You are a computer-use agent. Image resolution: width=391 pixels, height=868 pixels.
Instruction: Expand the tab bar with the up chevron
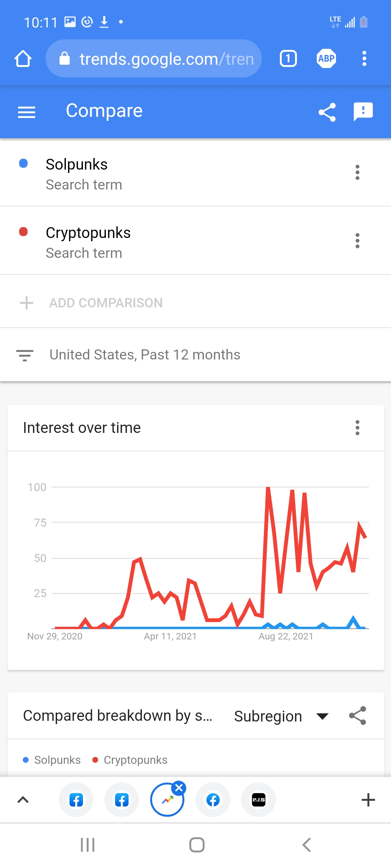click(x=23, y=800)
